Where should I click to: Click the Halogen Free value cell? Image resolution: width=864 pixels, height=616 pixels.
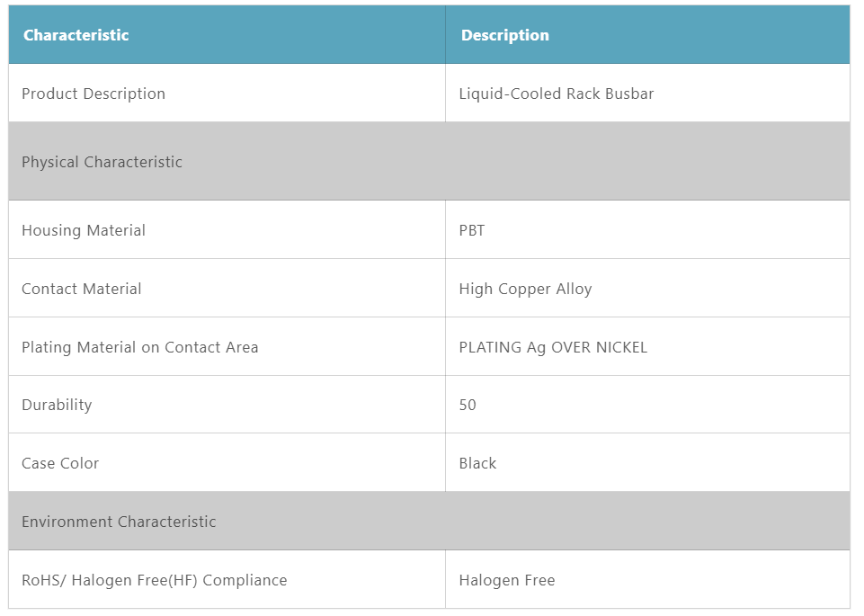coord(507,580)
